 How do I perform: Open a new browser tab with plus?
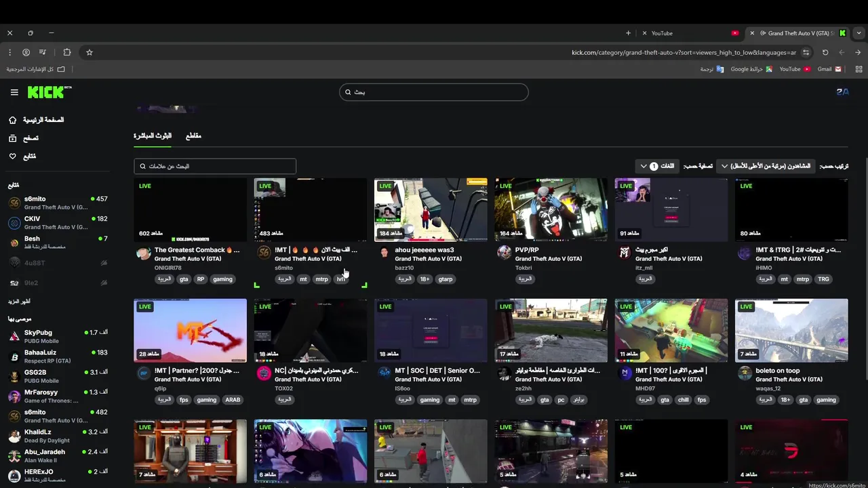click(x=628, y=33)
